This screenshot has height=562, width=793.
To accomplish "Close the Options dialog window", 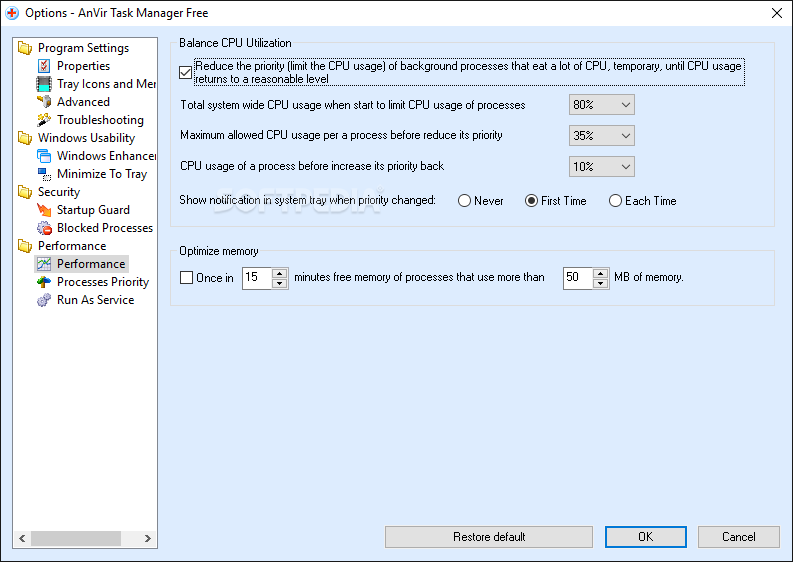I will [777, 13].
